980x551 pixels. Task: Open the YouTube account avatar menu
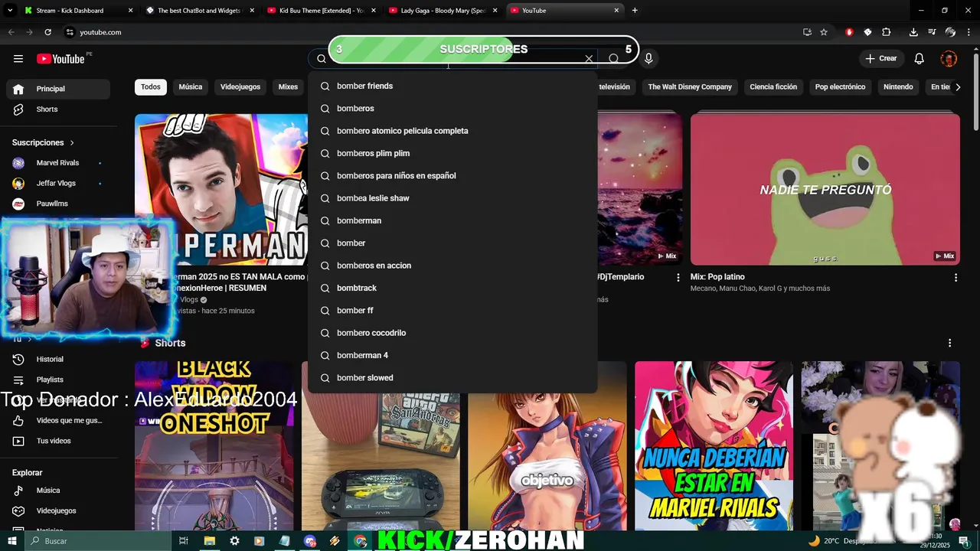coord(949,59)
